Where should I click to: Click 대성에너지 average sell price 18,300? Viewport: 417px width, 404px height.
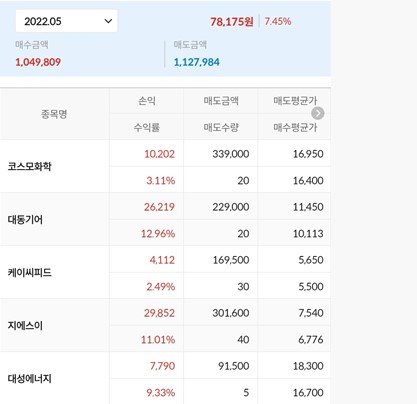click(308, 366)
